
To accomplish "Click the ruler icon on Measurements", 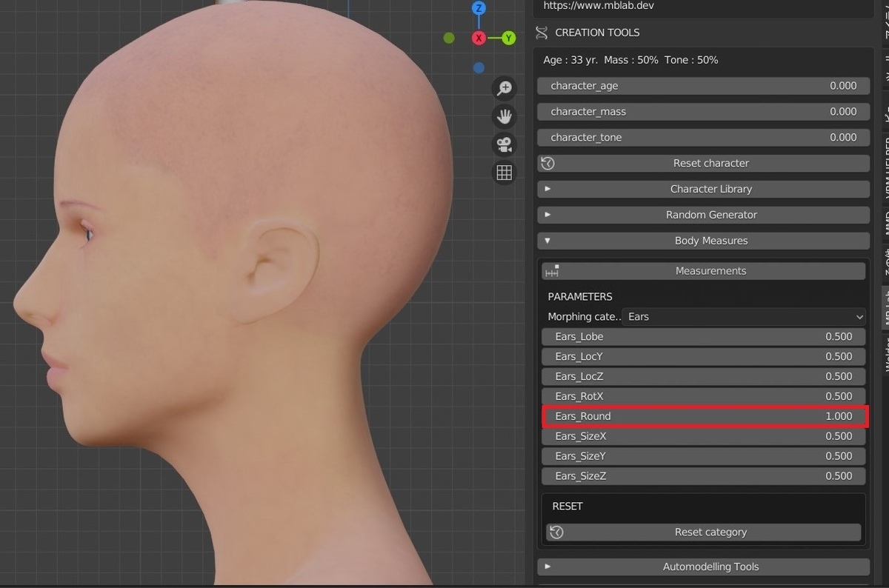I will click(x=552, y=271).
